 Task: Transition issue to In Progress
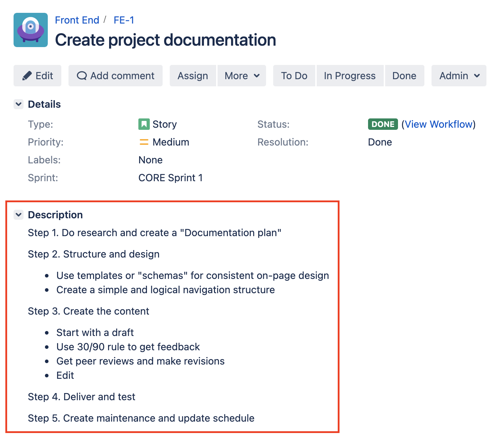(x=350, y=76)
